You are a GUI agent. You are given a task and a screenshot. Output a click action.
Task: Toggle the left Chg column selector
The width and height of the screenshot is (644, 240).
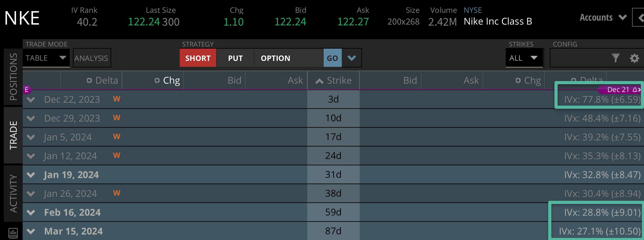(x=157, y=81)
